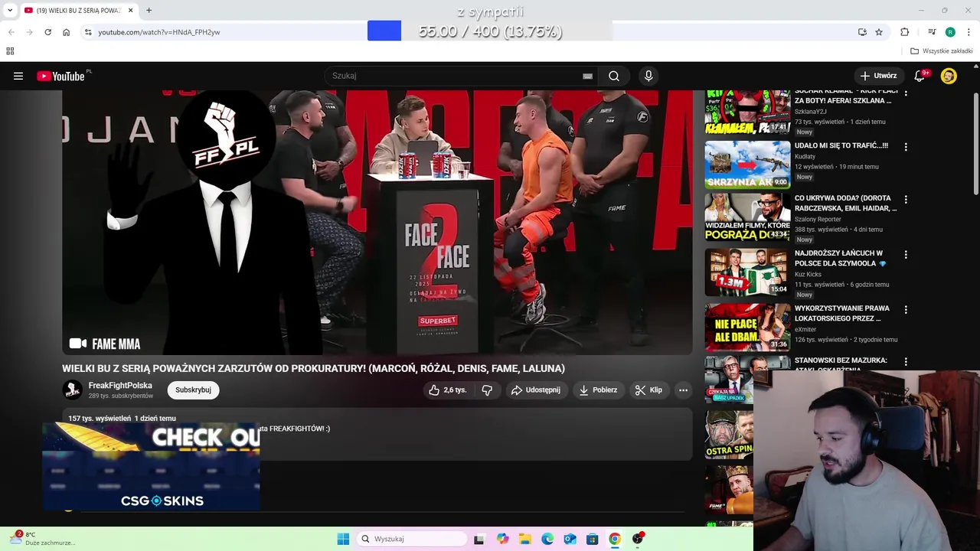
Task: Go back in browser history
Action: pyautogui.click(x=11, y=32)
